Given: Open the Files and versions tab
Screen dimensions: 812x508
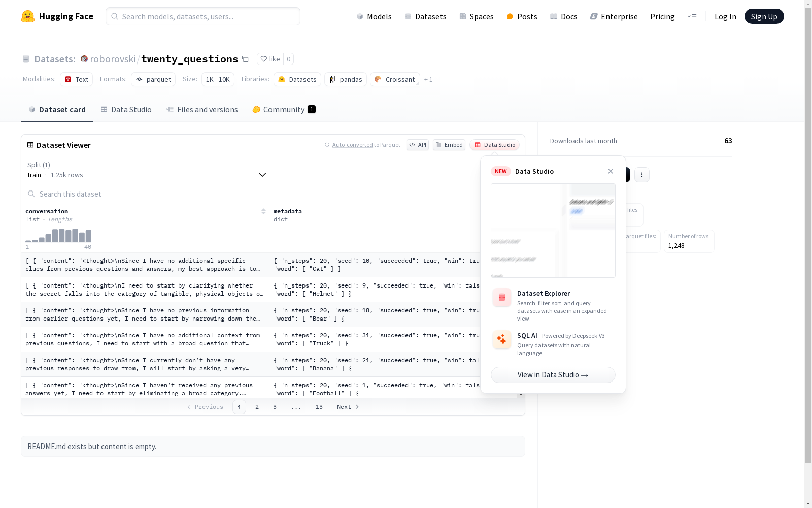Looking at the screenshot, I should (202, 110).
